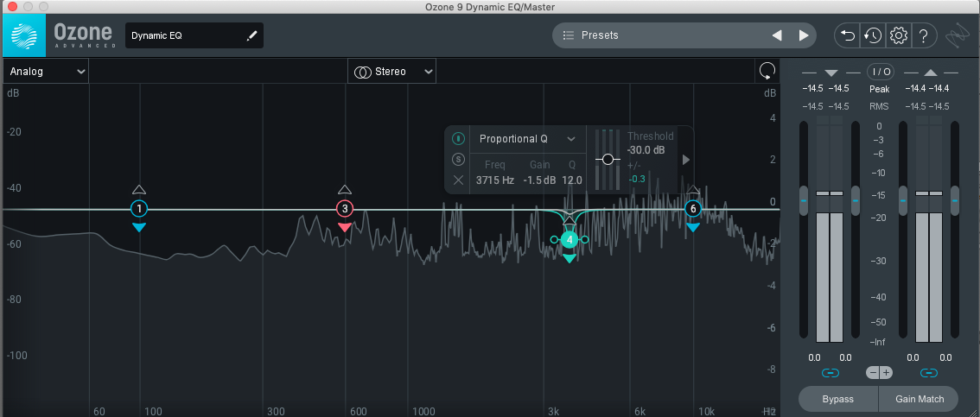Click the teal down triangle under node 4

click(x=569, y=258)
